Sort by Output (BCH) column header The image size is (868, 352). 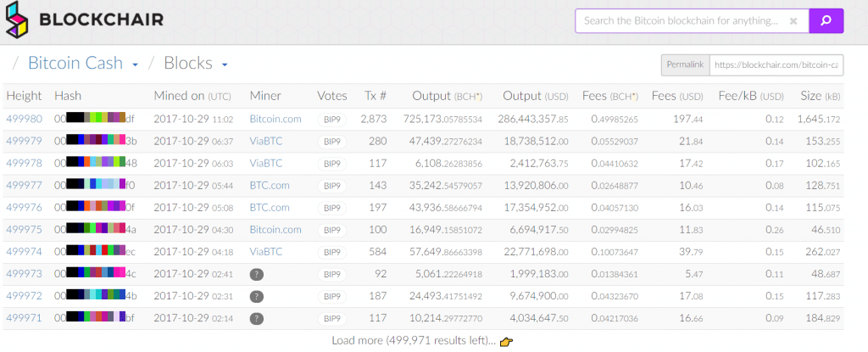point(448,96)
